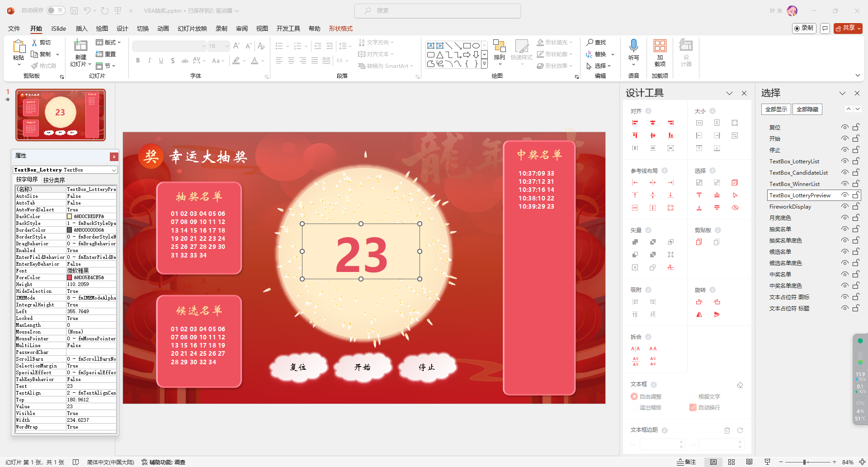Click the Find (查找) search icon
The width and height of the screenshot is (868, 467).
(590, 42)
